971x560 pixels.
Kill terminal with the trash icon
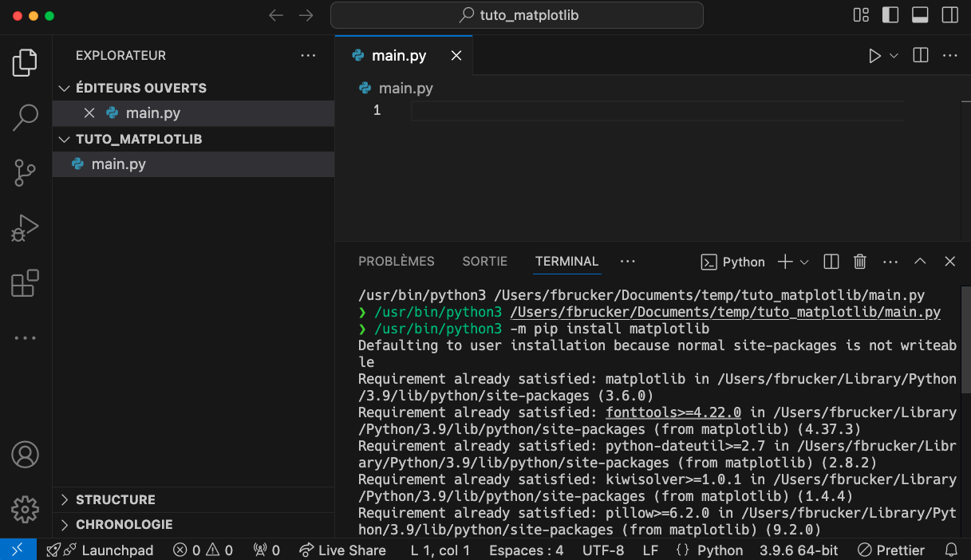pos(860,262)
